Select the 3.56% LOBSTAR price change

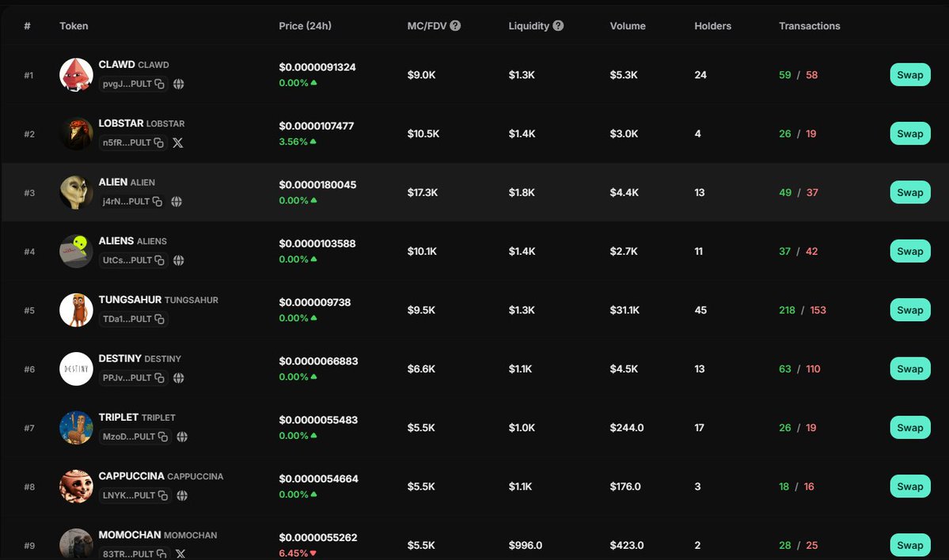click(x=298, y=142)
